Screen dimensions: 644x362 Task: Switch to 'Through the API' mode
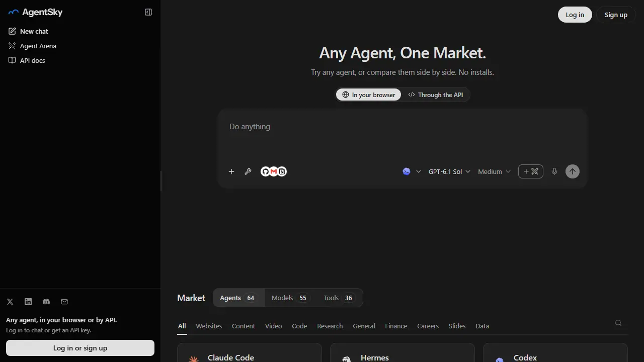pyautogui.click(x=436, y=95)
